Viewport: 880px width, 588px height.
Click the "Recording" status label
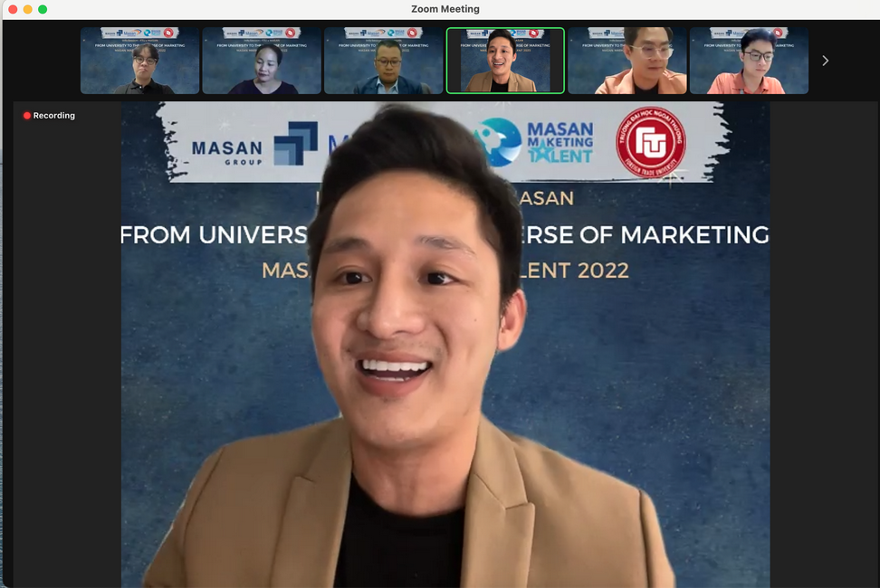pos(54,116)
